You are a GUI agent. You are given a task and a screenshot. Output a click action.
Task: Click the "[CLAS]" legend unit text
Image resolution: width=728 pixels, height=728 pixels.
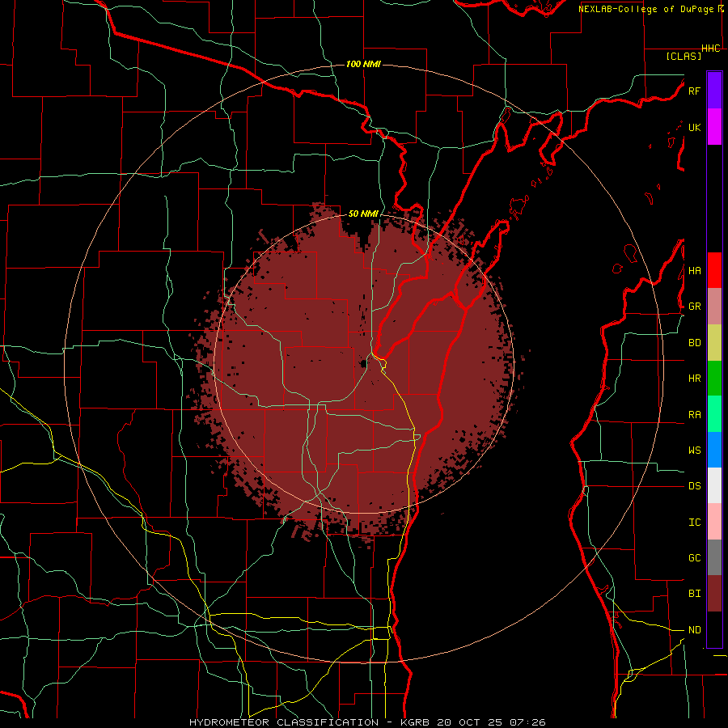(684, 56)
